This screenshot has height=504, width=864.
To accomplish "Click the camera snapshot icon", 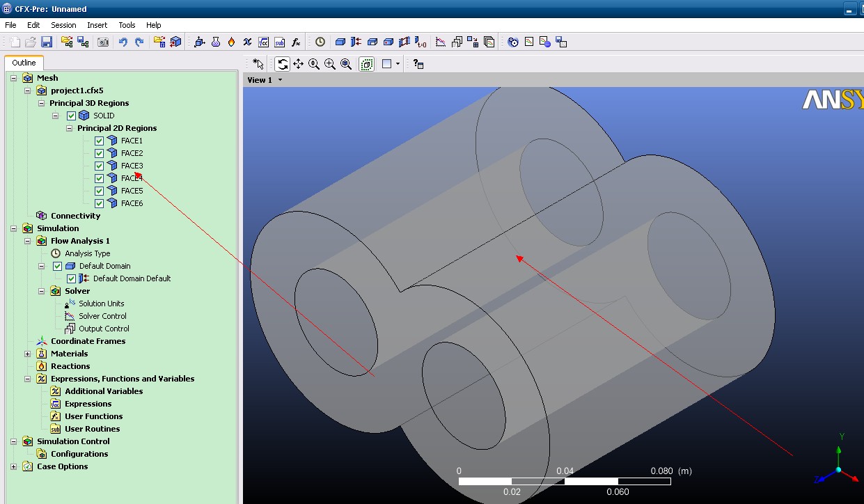I will coord(103,42).
